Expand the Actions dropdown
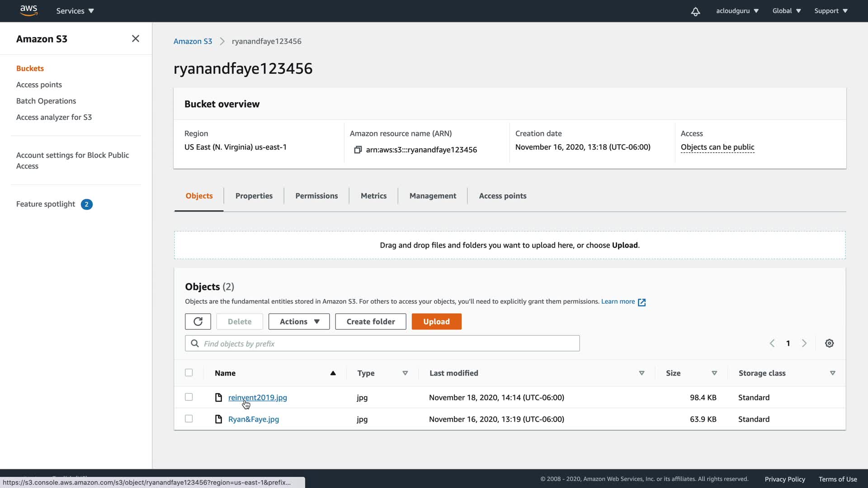The image size is (868, 488). coord(299,321)
